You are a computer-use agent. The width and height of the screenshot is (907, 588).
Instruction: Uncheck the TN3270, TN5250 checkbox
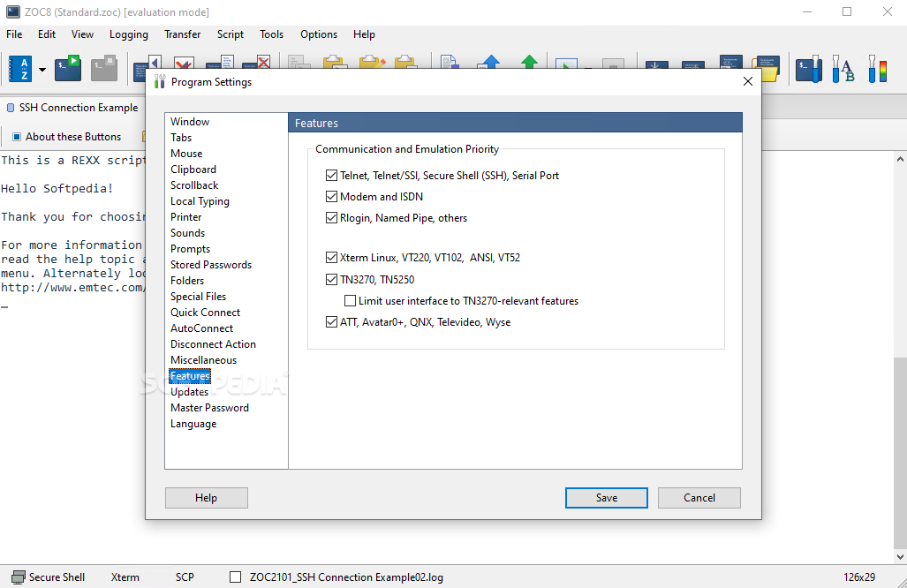tap(331, 280)
